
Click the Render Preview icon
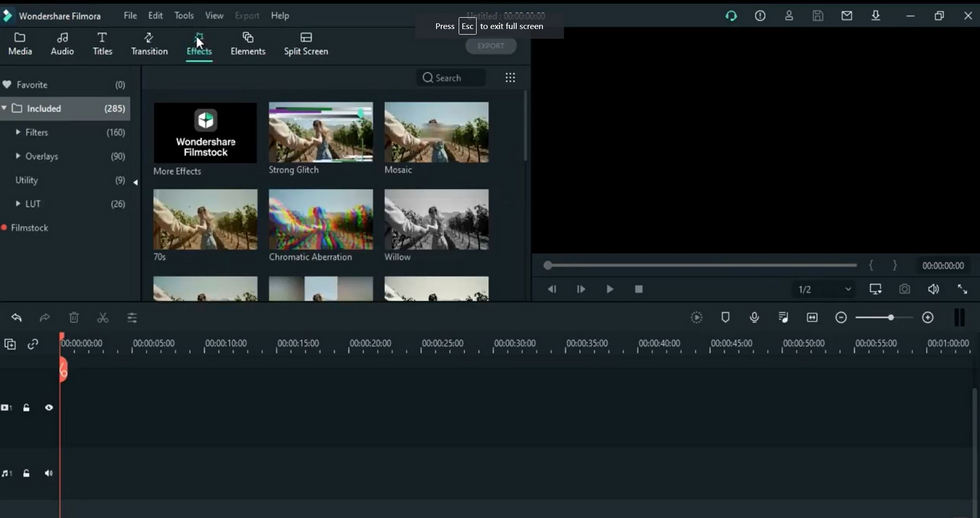pos(696,318)
